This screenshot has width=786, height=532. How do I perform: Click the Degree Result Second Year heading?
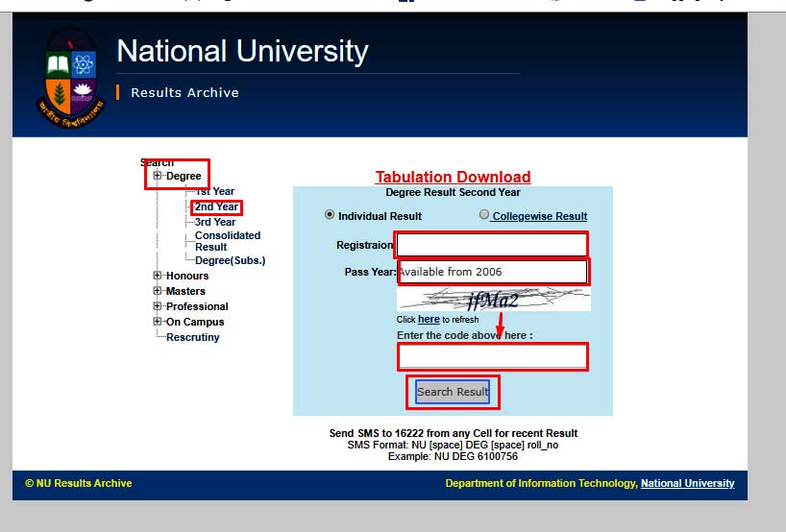pyautogui.click(x=454, y=192)
